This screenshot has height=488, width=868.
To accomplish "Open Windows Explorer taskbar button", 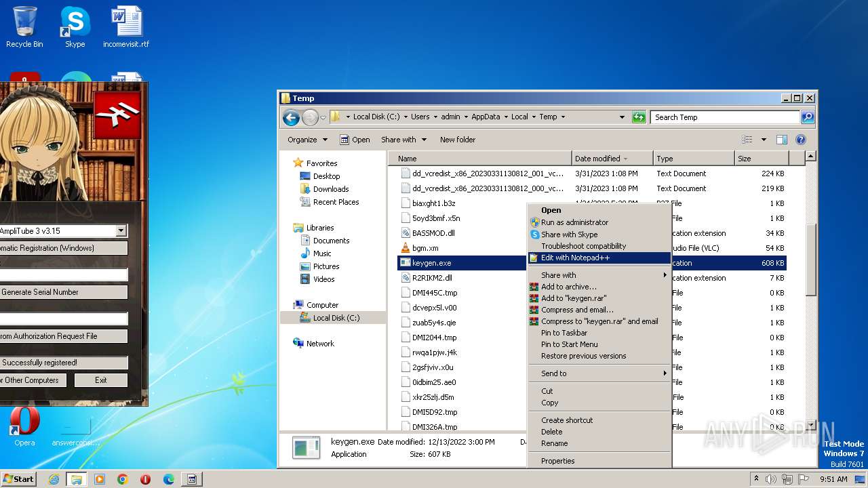I will coord(76,479).
